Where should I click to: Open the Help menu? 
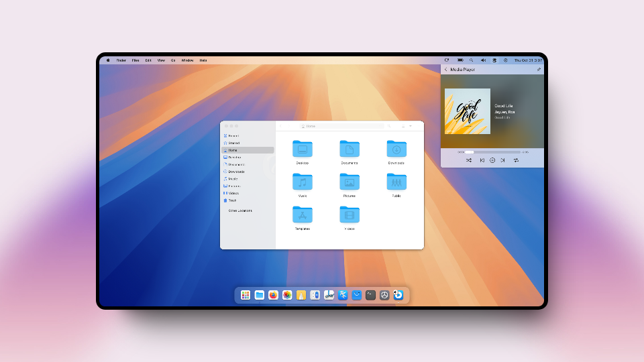tap(203, 60)
